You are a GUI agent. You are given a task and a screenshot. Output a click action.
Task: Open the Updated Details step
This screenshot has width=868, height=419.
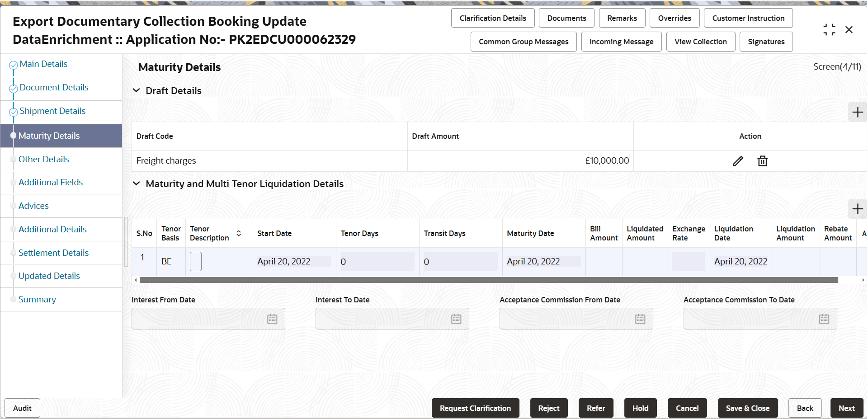pyautogui.click(x=49, y=276)
